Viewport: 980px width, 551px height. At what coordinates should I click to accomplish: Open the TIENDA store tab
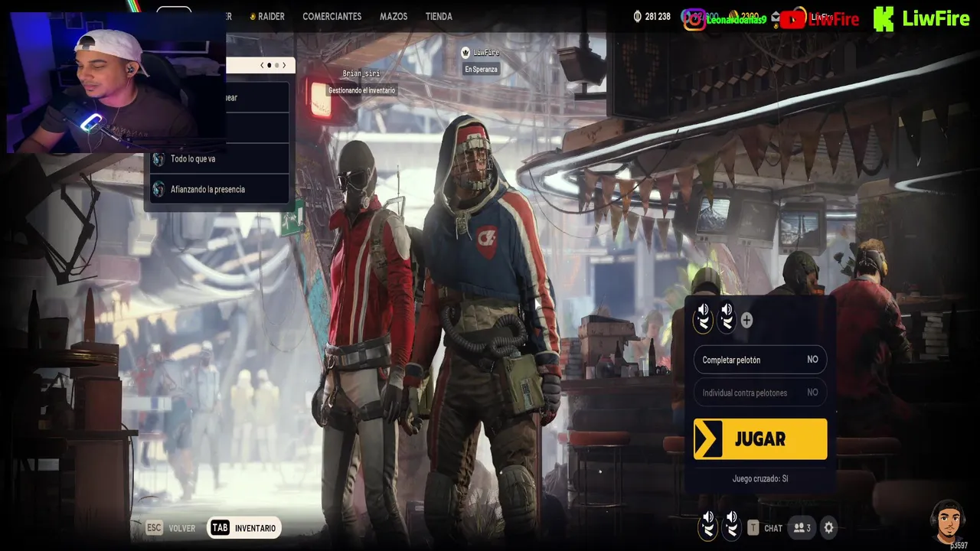tap(439, 16)
